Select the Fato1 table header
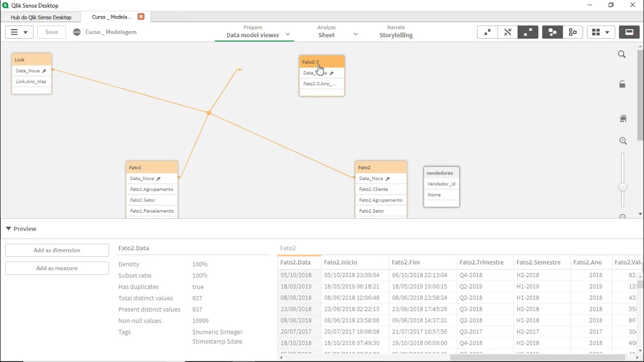 [152, 167]
